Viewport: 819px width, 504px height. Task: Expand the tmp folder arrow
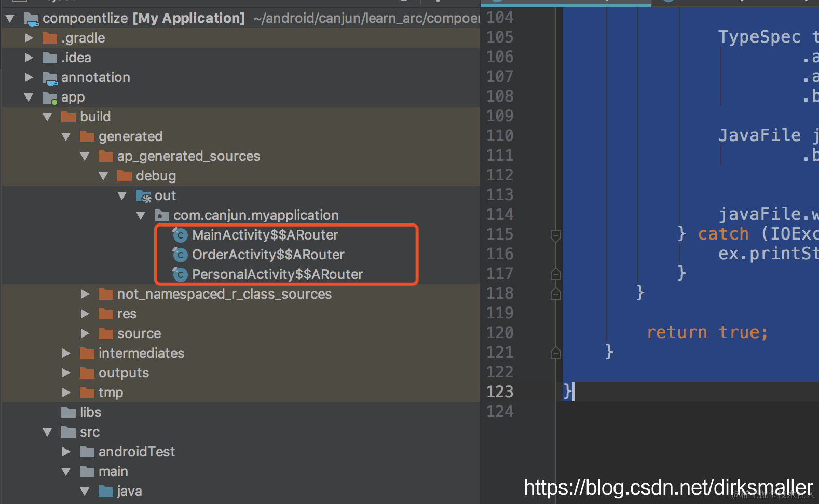pyautogui.click(x=66, y=393)
